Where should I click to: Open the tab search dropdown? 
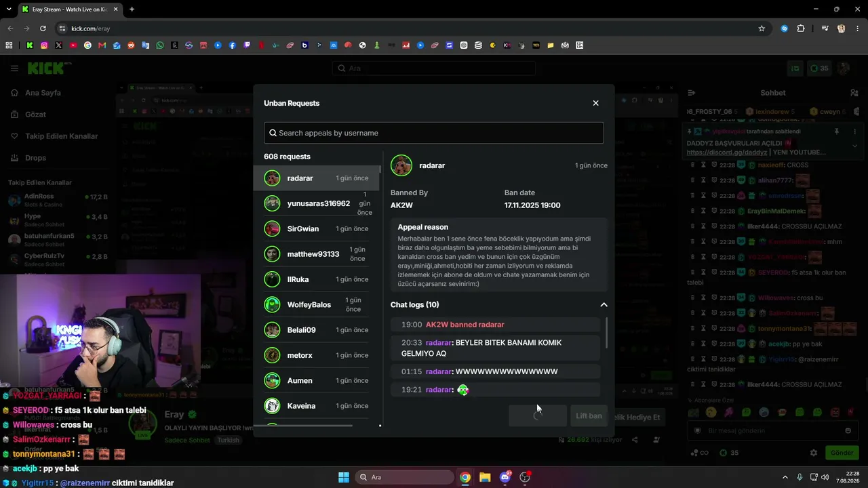[x=8, y=9]
